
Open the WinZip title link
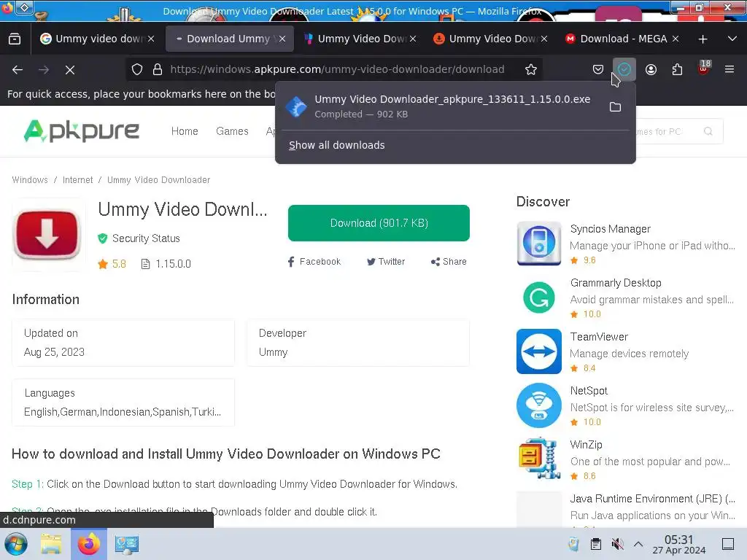click(x=586, y=444)
